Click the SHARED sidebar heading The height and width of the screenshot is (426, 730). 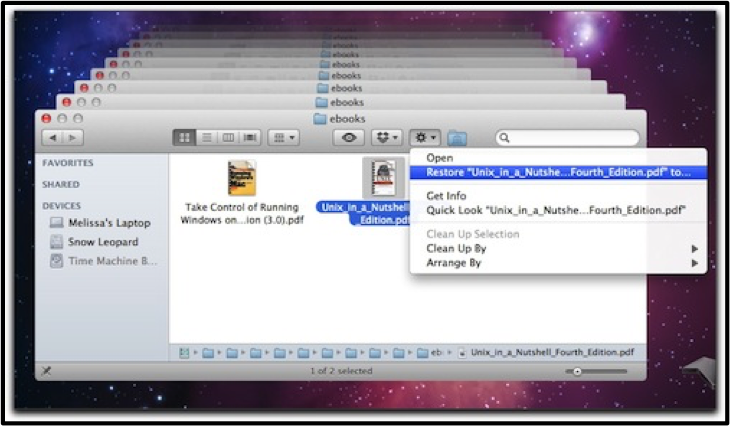(61, 184)
